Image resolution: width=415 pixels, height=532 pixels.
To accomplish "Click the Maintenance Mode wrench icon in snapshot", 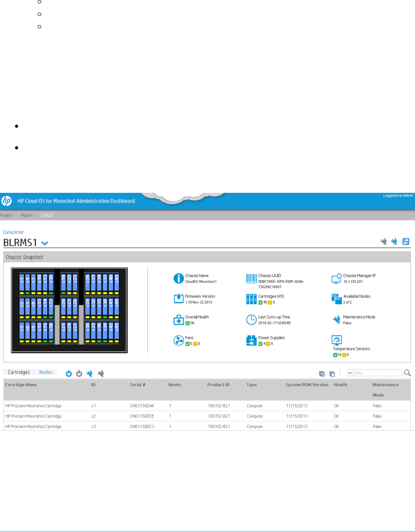I will coord(336,320).
